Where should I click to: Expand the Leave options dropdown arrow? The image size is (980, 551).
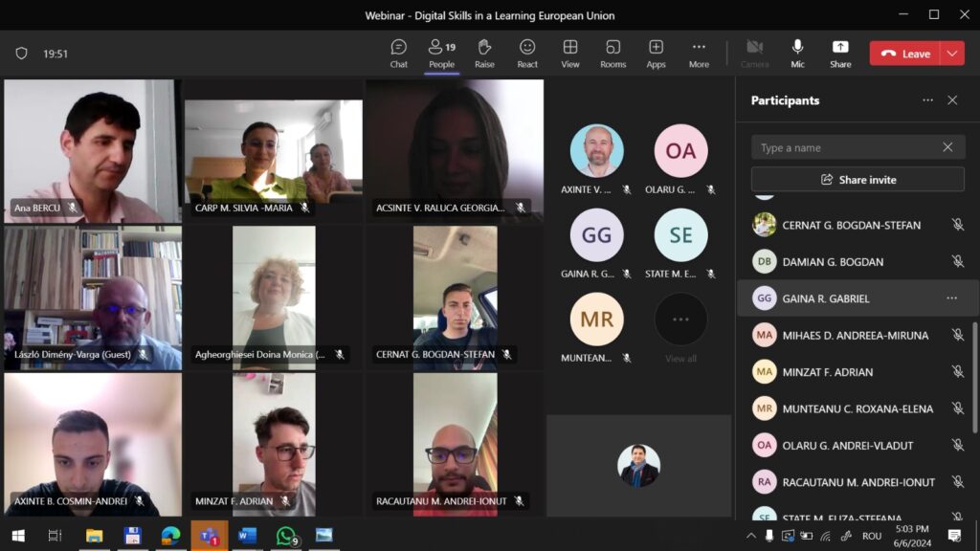coord(952,54)
